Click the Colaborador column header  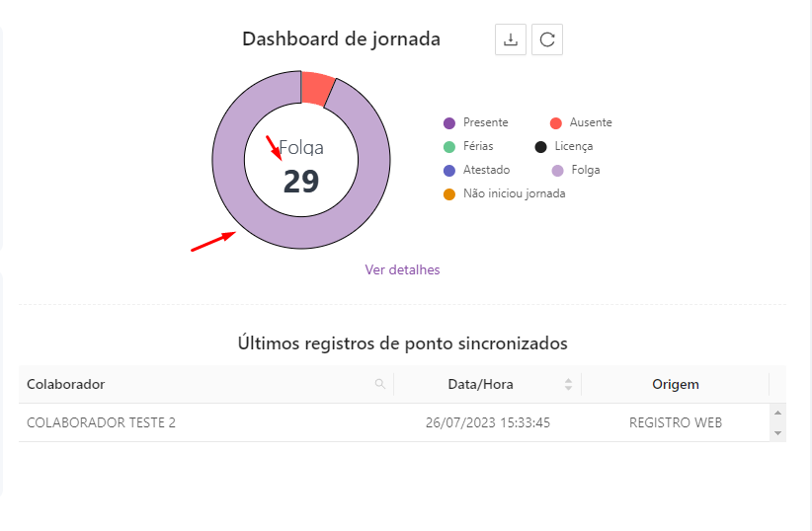66,384
